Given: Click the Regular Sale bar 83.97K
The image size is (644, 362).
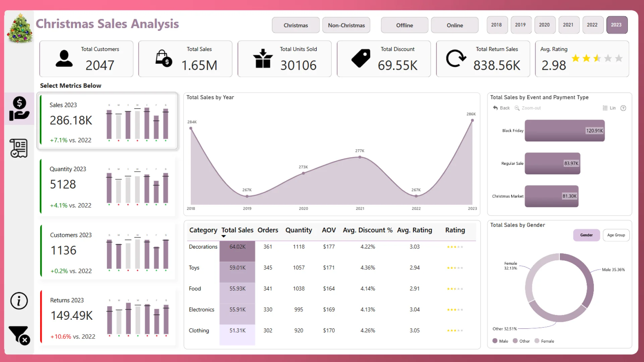Looking at the screenshot, I should (552, 163).
